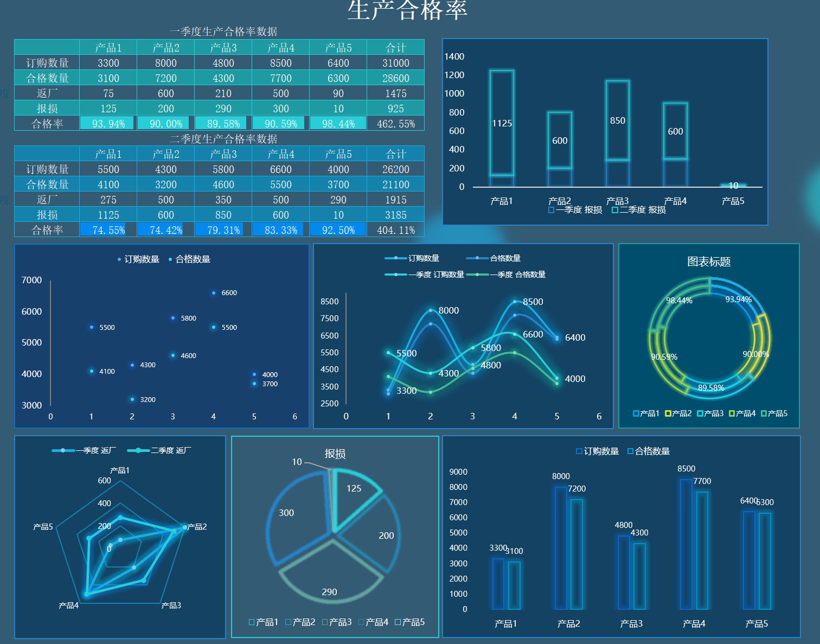Click the 89.58% label on the donut chart

(711, 388)
